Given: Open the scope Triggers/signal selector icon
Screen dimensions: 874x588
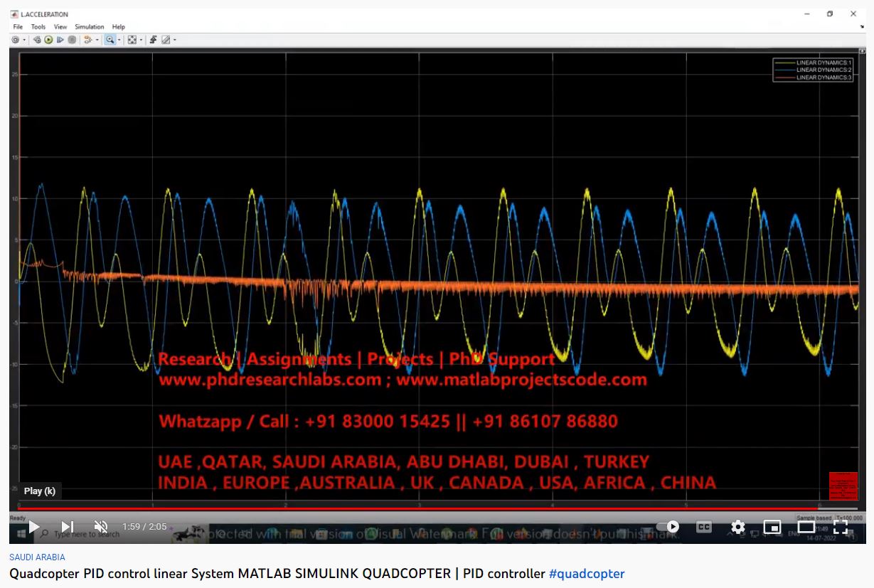Looking at the screenshot, I should pos(88,40).
